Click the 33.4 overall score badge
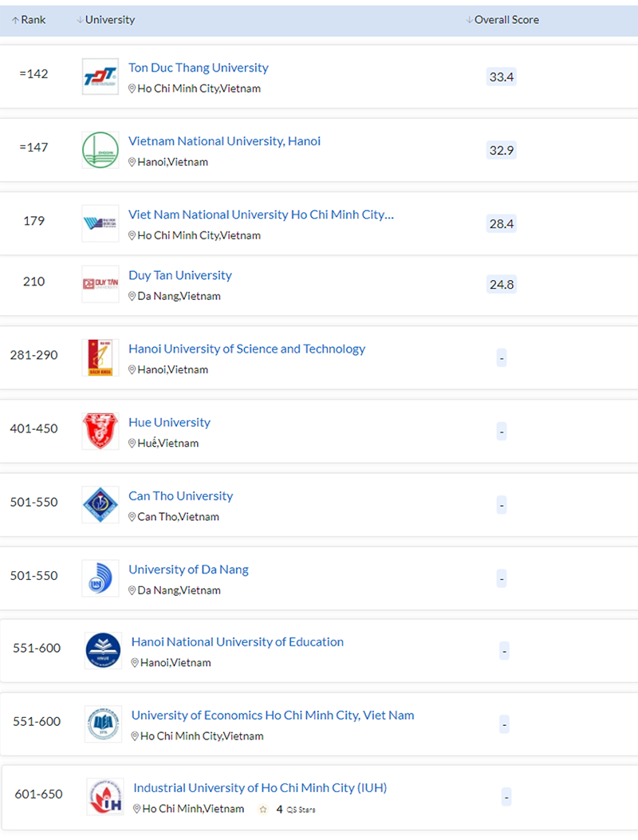The width and height of the screenshot is (638, 840). click(502, 77)
